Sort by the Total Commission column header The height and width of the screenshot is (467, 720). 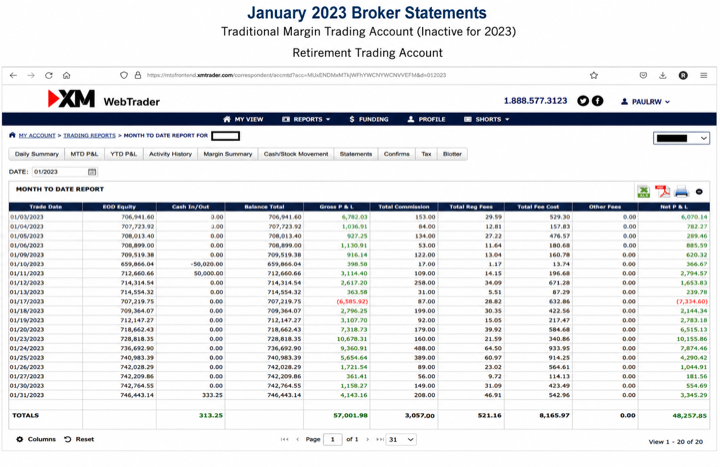[404, 207]
